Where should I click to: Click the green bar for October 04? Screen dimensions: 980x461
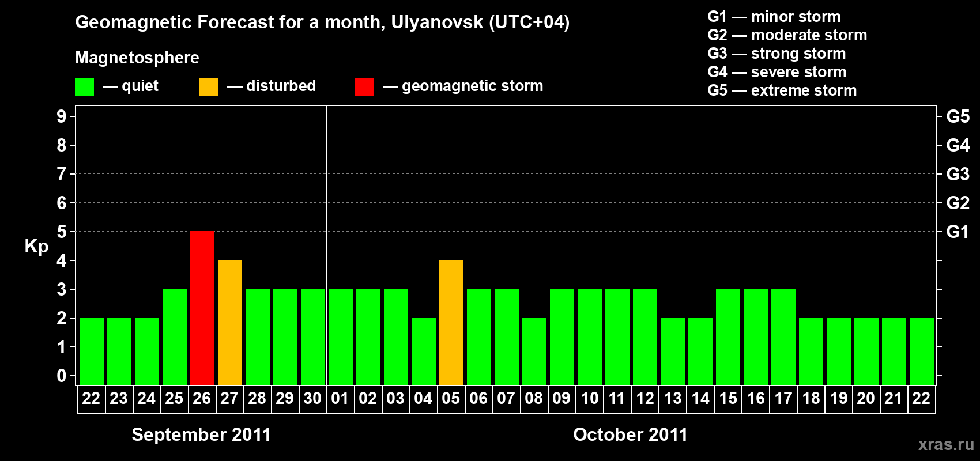coord(424,352)
